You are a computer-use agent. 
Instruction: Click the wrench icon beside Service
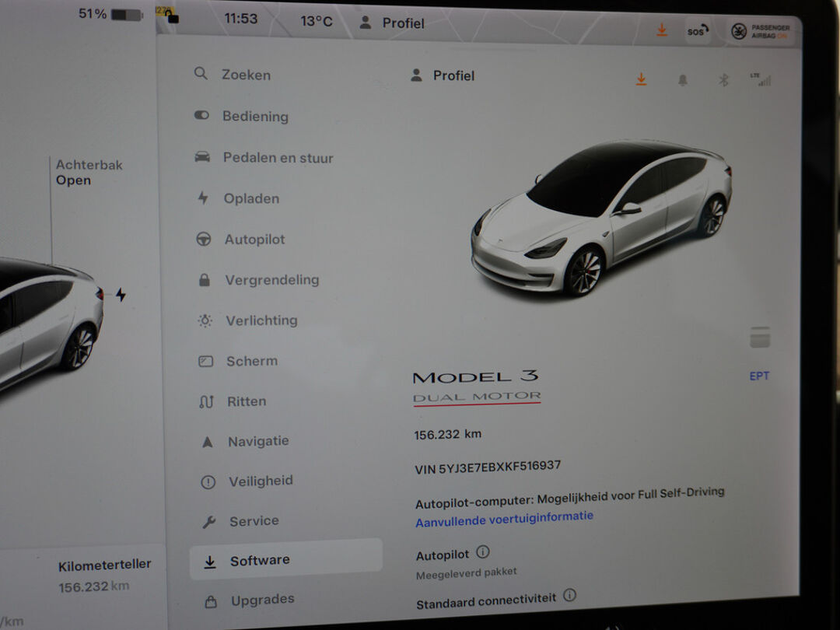(209, 522)
